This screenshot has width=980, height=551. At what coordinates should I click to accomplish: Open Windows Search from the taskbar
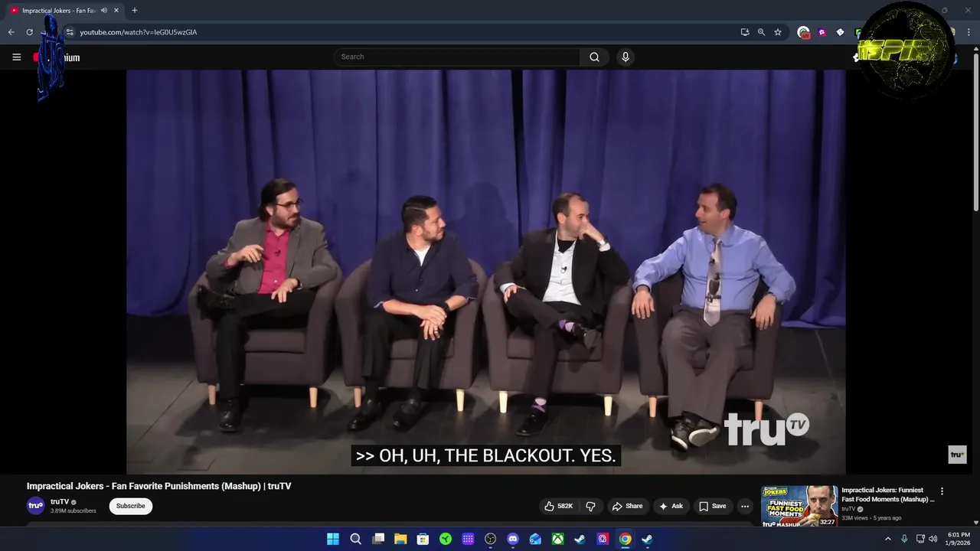click(355, 539)
